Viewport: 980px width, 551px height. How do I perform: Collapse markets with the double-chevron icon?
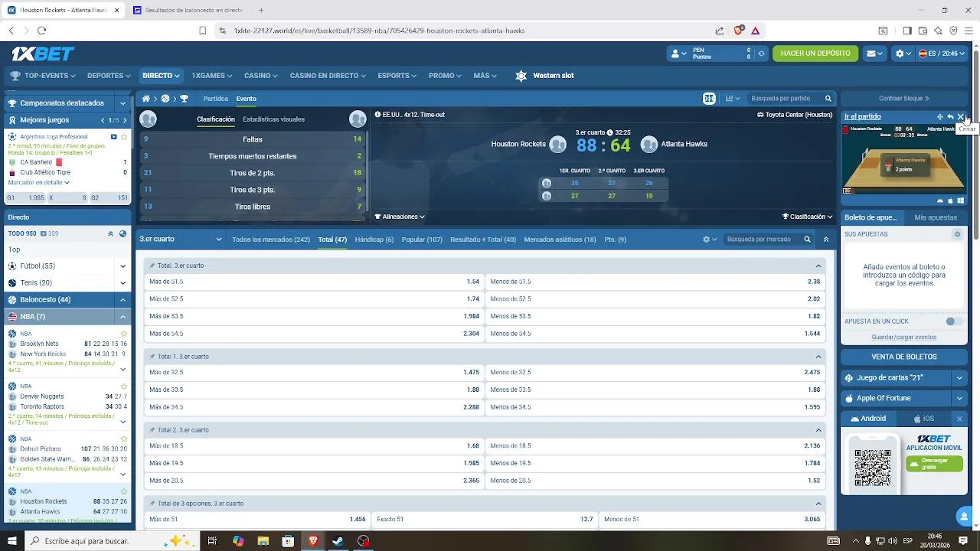(x=826, y=240)
